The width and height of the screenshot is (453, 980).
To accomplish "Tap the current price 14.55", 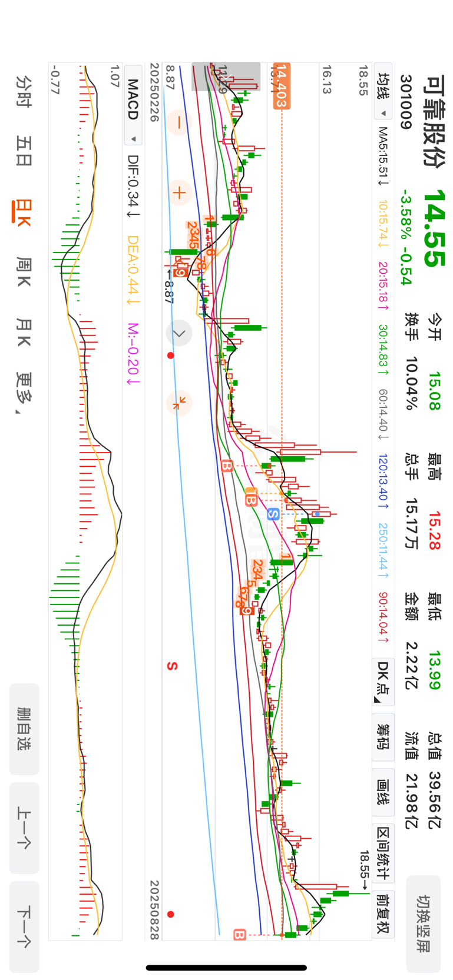I will point(434,228).
